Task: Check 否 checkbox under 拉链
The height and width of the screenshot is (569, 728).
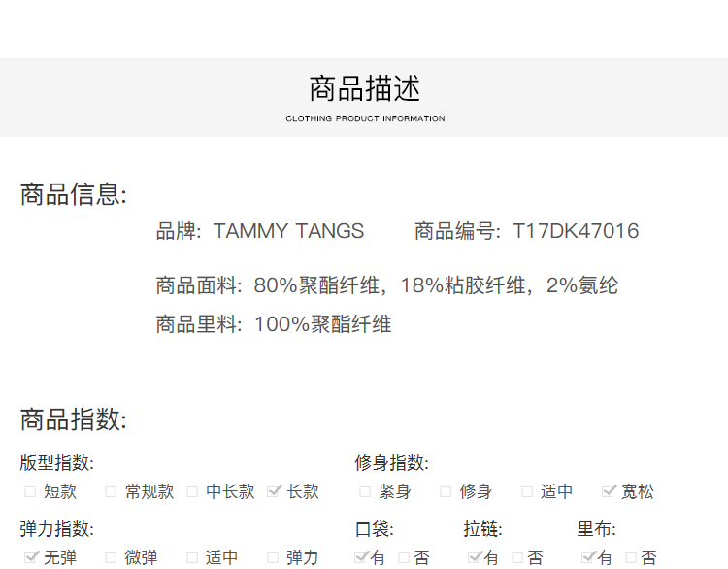Action: [x=518, y=557]
